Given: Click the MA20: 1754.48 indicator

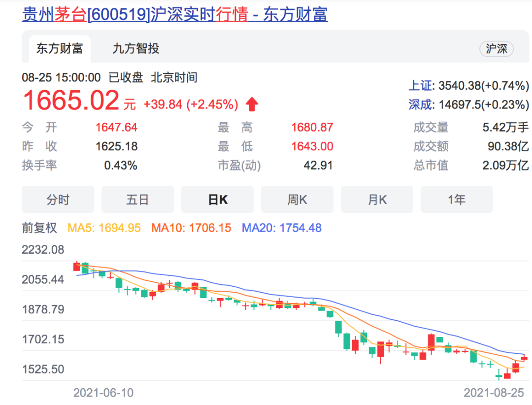Looking at the screenshot, I should coord(282,228).
